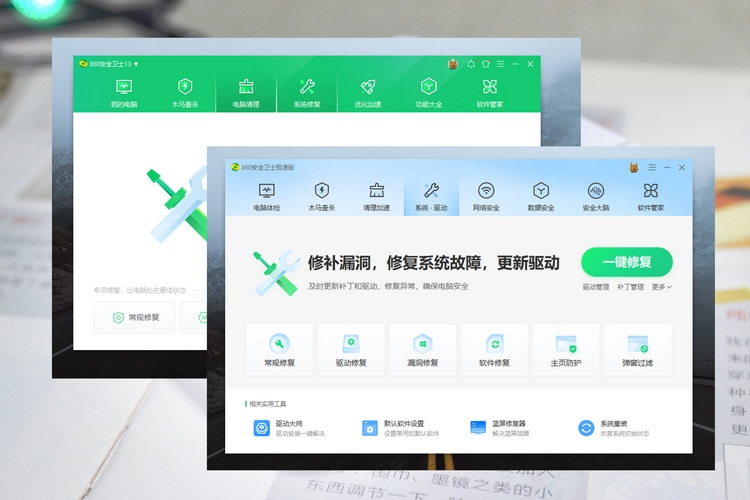Click user avatar in 极速版 window
Screen dimensions: 750x500
[634, 167]
